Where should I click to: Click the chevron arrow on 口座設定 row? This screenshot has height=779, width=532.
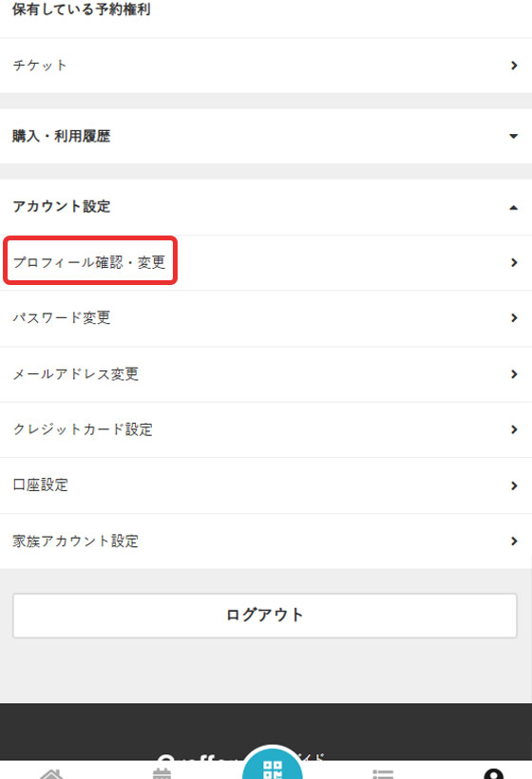tap(514, 485)
